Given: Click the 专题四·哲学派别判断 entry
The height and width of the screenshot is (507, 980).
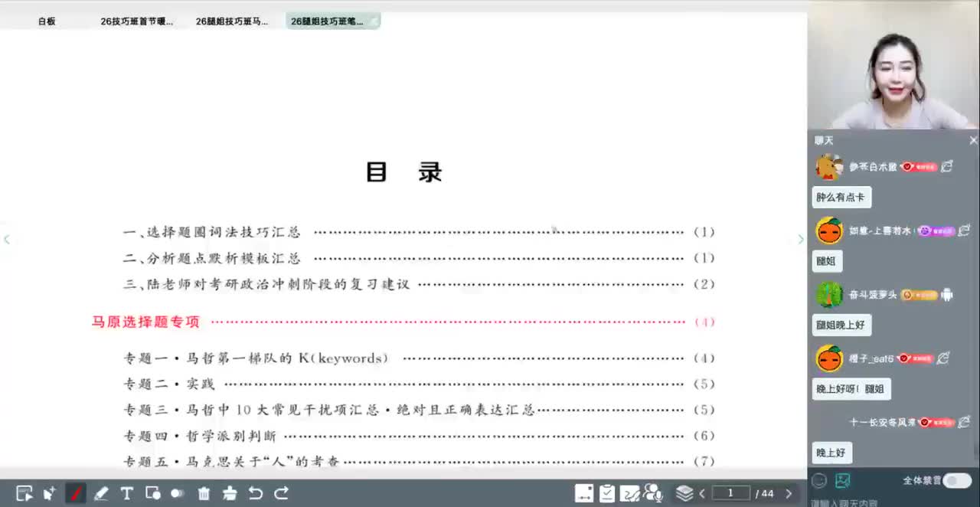Looking at the screenshot, I should tap(419, 436).
